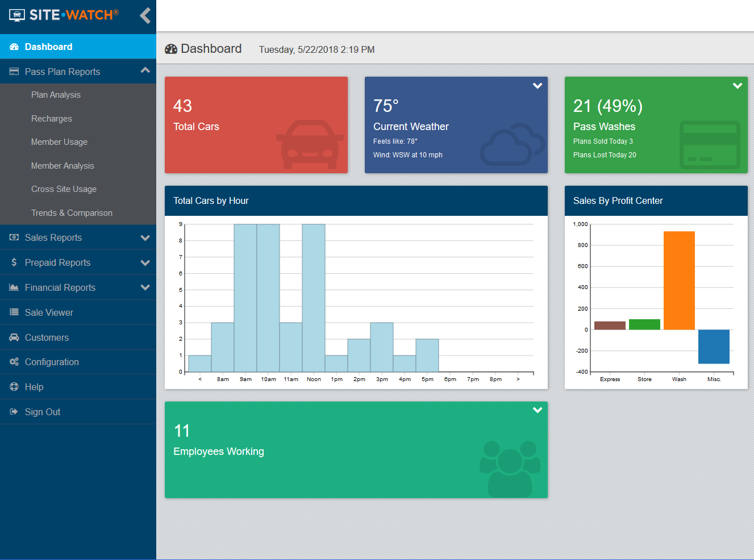
Task: Click the Sign Out arrow icon
Action: (x=13, y=412)
